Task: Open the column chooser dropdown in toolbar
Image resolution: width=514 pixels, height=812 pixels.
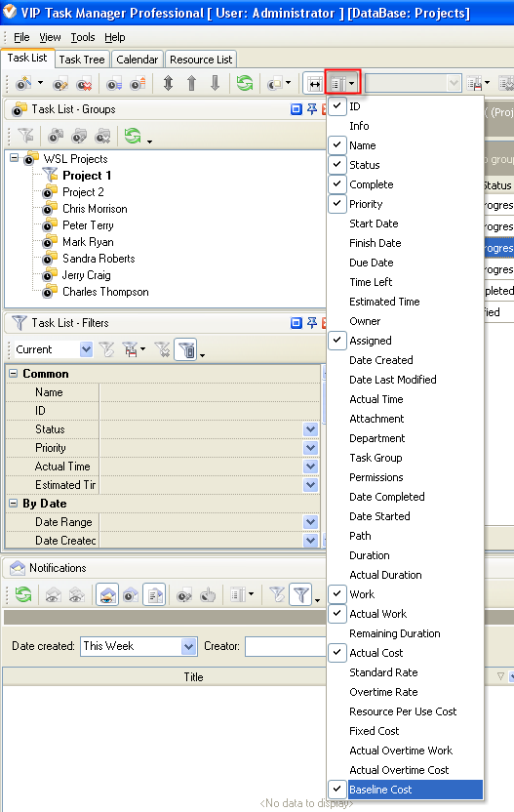Action: click(x=352, y=83)
